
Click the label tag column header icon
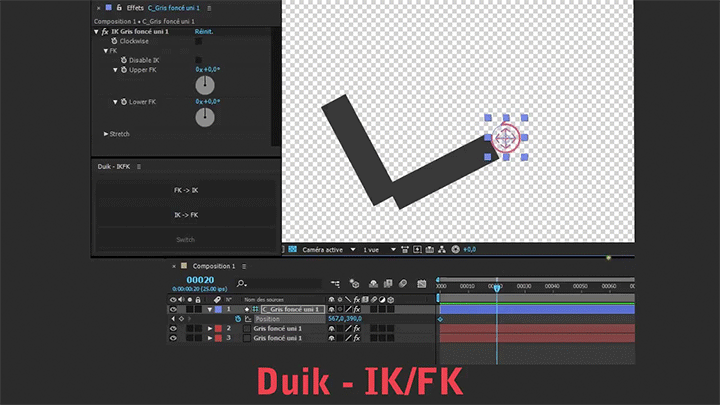217,299
